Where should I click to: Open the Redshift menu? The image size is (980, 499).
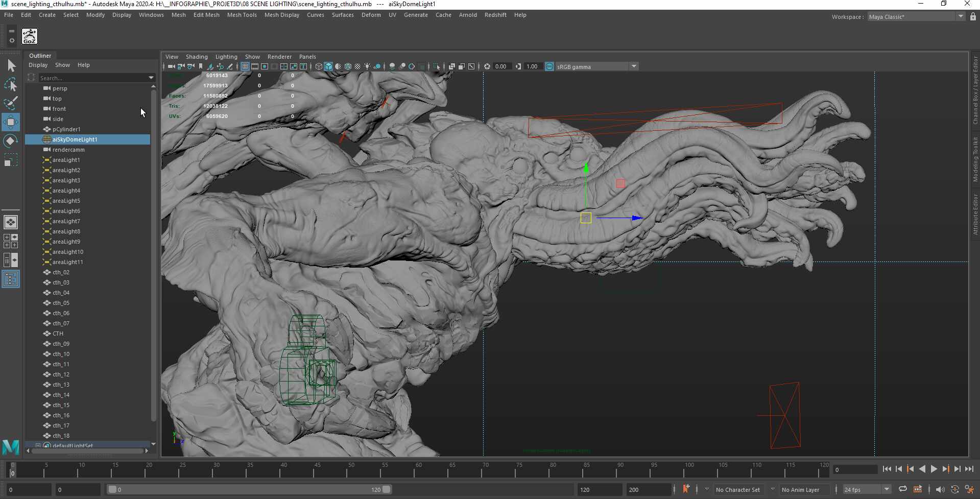[495, 15]
